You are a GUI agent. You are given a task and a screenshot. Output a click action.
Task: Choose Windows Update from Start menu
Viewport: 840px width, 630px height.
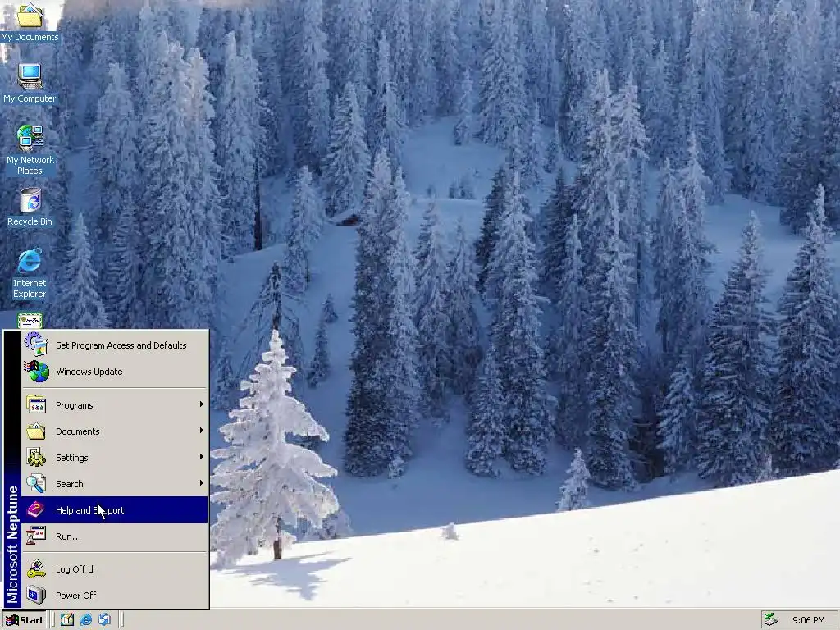pos(114,372)
